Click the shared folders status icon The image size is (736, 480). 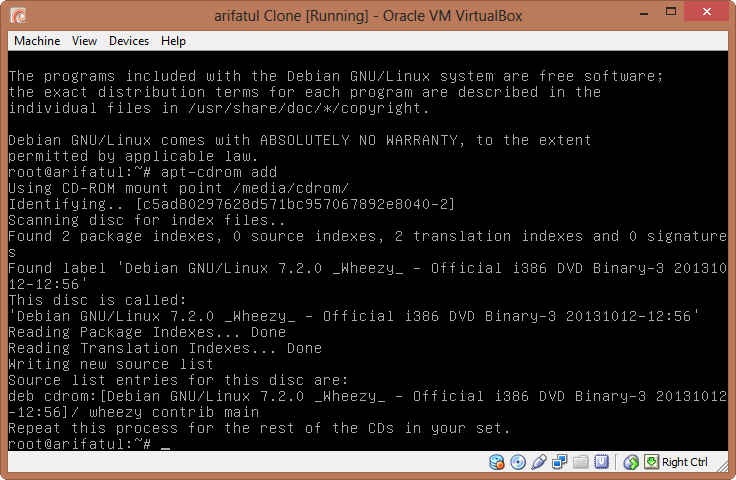(x=581, y=462)
